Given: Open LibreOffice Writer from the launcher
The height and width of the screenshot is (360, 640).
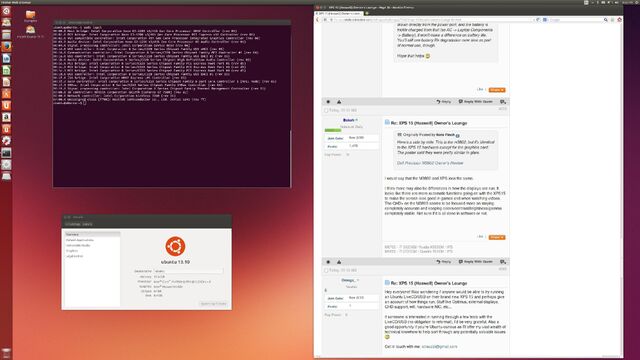Looking at the screenshot, I should 6,58.
